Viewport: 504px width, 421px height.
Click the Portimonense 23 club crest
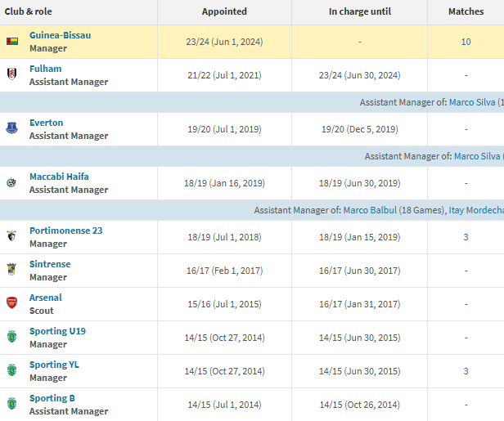pyautogui.click(x=11, y=236)
